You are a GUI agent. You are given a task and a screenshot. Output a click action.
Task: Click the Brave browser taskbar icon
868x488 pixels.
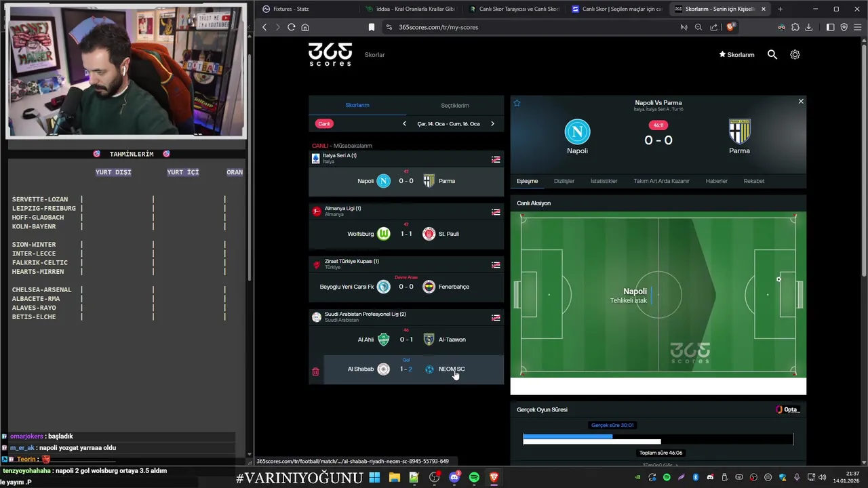tap(494, 478)
